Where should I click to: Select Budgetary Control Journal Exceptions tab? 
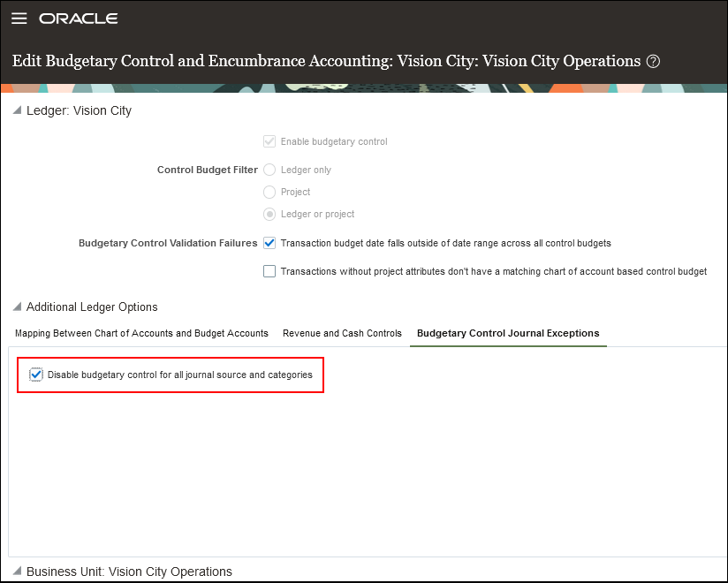coord(508,333)
